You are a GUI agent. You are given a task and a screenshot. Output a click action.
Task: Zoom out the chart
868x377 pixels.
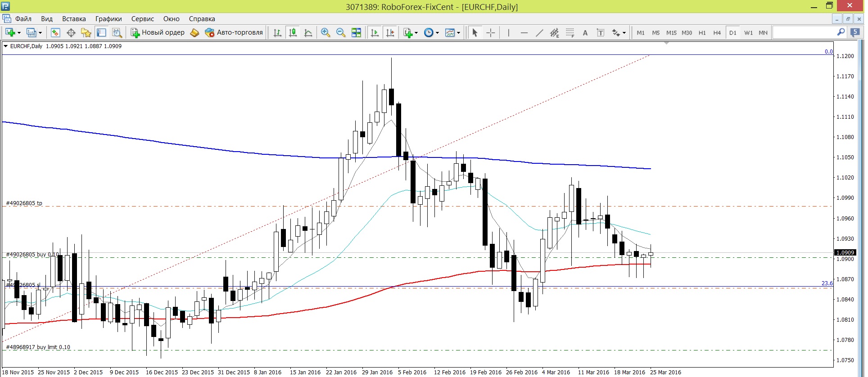341,32
